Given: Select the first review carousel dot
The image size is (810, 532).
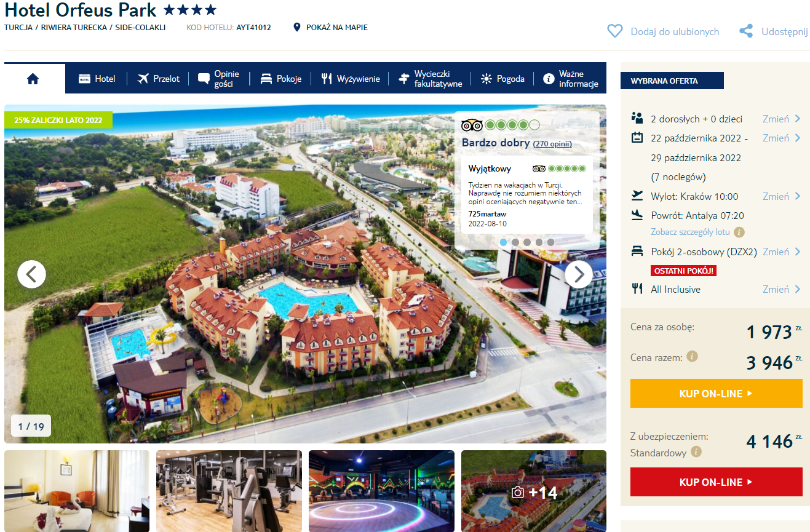Looking at the screenshot, I should point(504,242).
